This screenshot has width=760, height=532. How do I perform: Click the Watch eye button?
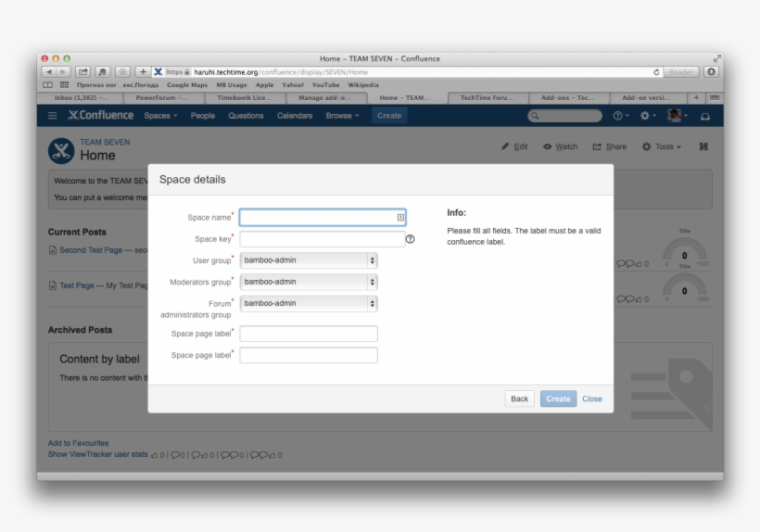tap(561, 146)
